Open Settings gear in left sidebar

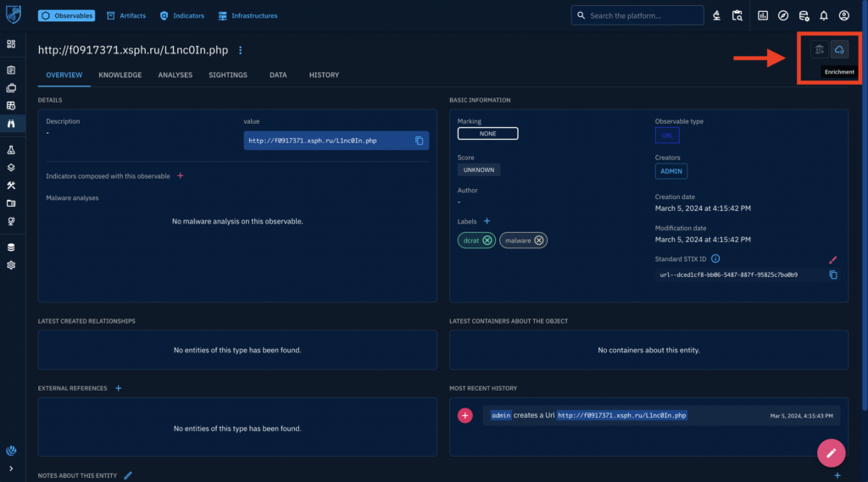point(11,265)
